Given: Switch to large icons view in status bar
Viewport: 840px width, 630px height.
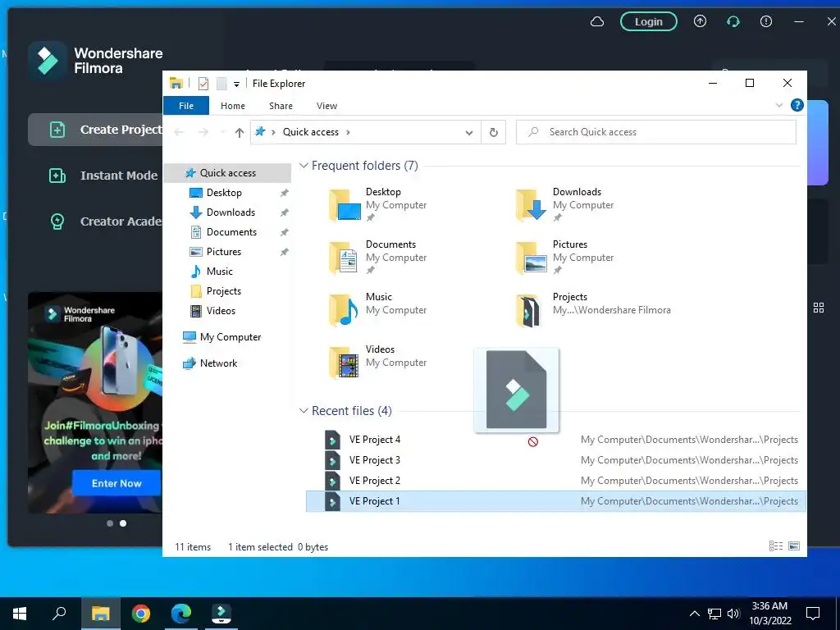Looking at the screenshot, I should 794,546.
